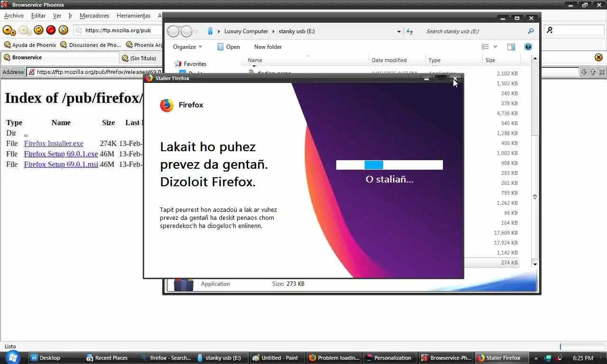Close the Phoenix tab with orange X icon

598,57
